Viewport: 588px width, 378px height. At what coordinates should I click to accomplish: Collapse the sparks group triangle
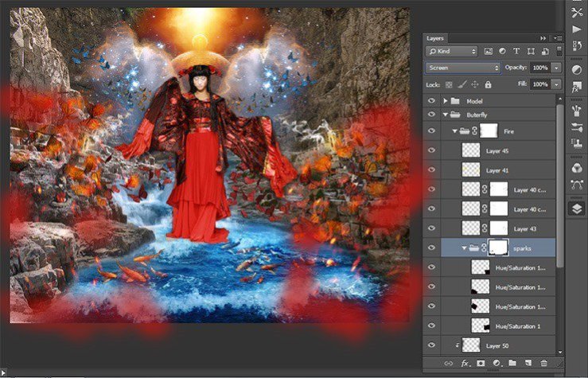464,248
